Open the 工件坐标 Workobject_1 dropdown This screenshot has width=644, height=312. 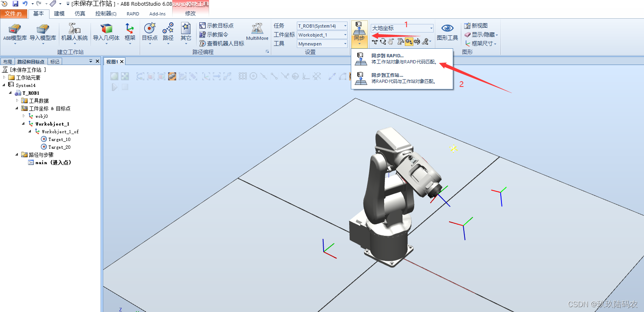322,35
